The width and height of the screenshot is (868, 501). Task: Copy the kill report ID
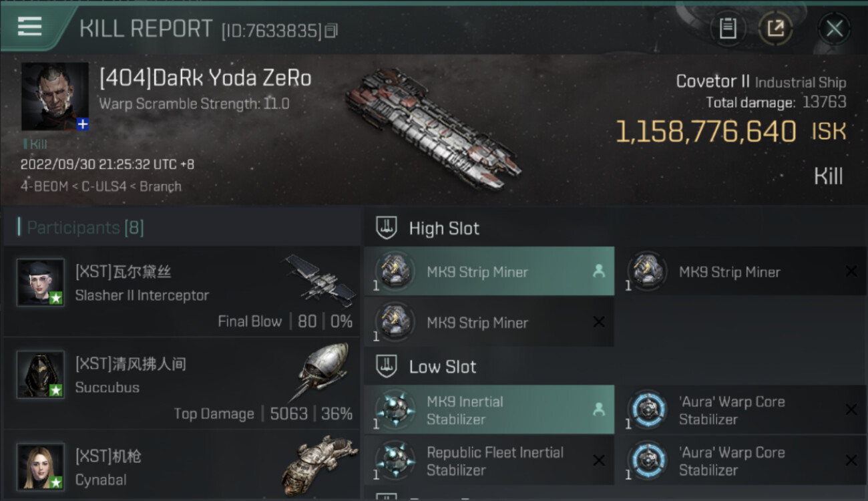point(331,31)
